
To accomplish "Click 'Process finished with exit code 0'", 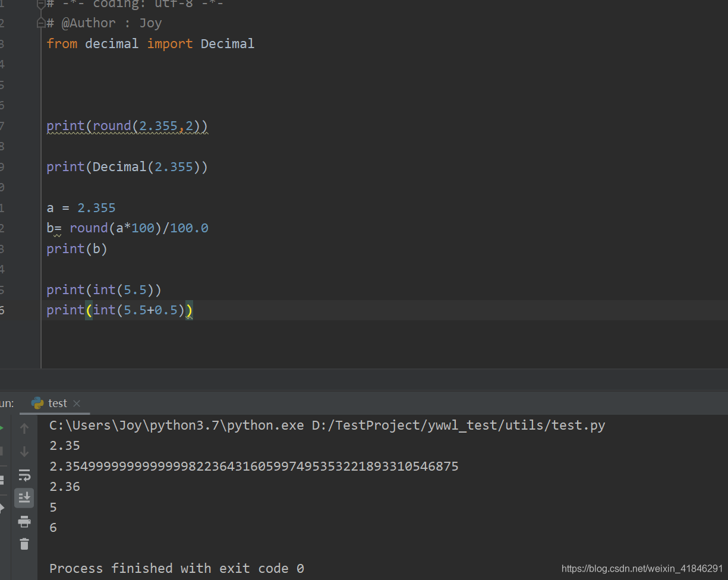I will point(177,569).
